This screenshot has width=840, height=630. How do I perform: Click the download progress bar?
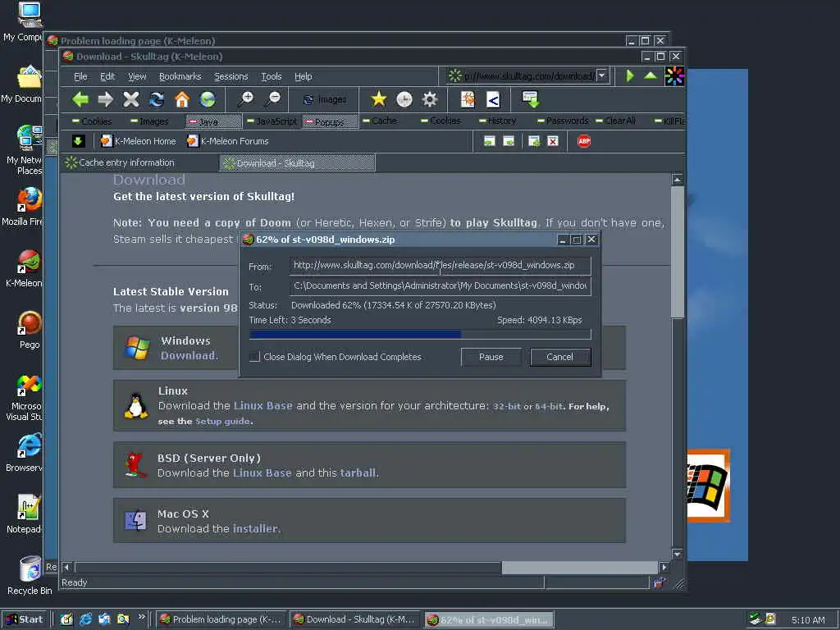420,335
